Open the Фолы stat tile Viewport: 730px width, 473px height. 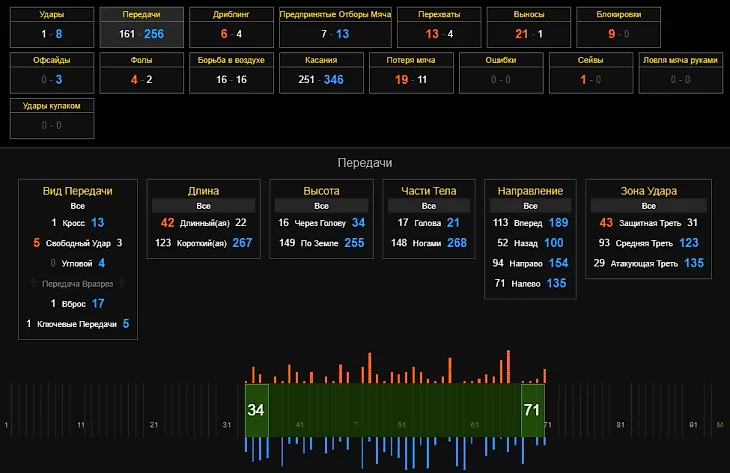(141, 70)
